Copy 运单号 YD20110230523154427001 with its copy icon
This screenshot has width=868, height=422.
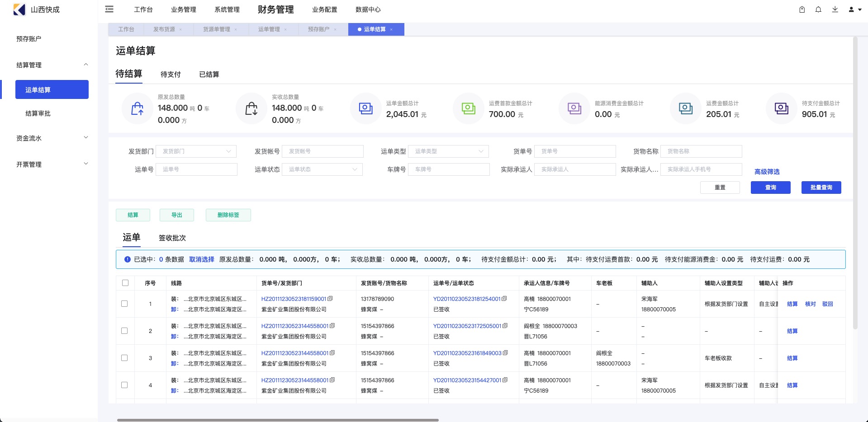tap(505, 380)
